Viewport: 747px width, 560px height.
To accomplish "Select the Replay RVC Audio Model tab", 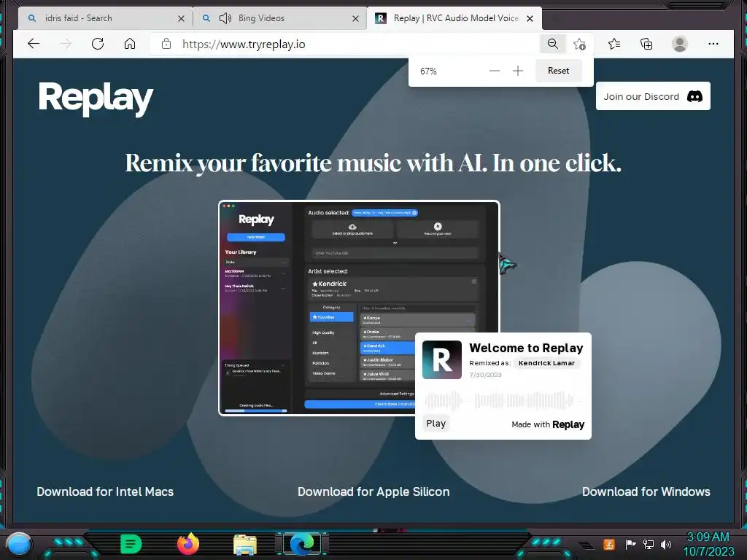I will tap(455, 18).
